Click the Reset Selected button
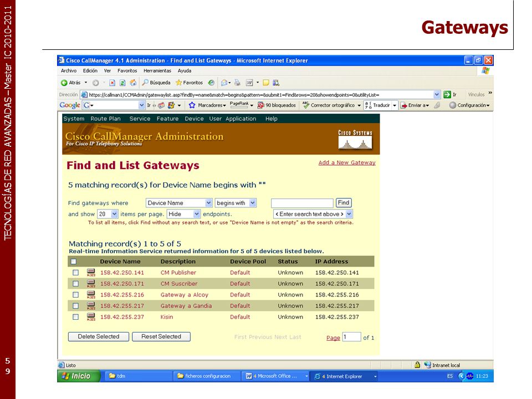This screenshot has height=399, width=532. (161, 336)
